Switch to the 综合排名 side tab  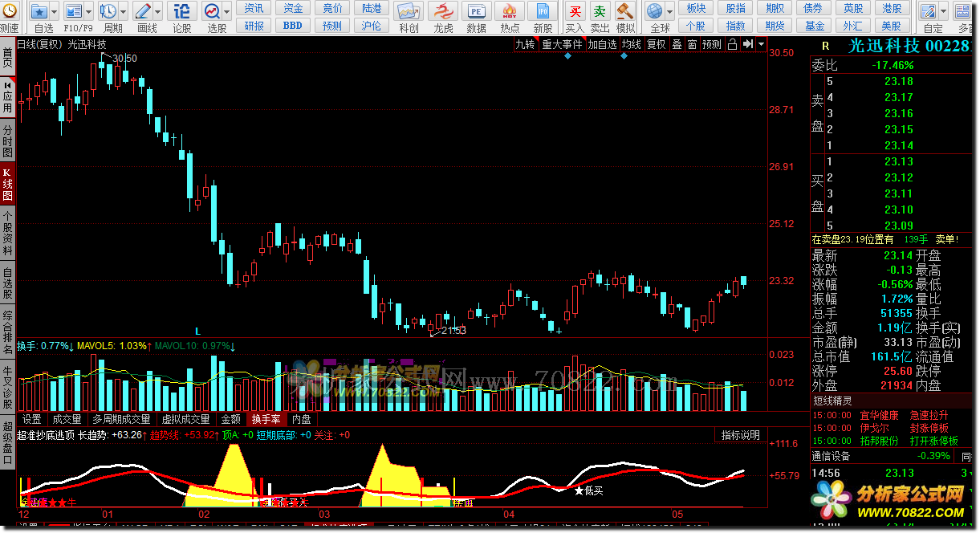(x=7, y=331)
